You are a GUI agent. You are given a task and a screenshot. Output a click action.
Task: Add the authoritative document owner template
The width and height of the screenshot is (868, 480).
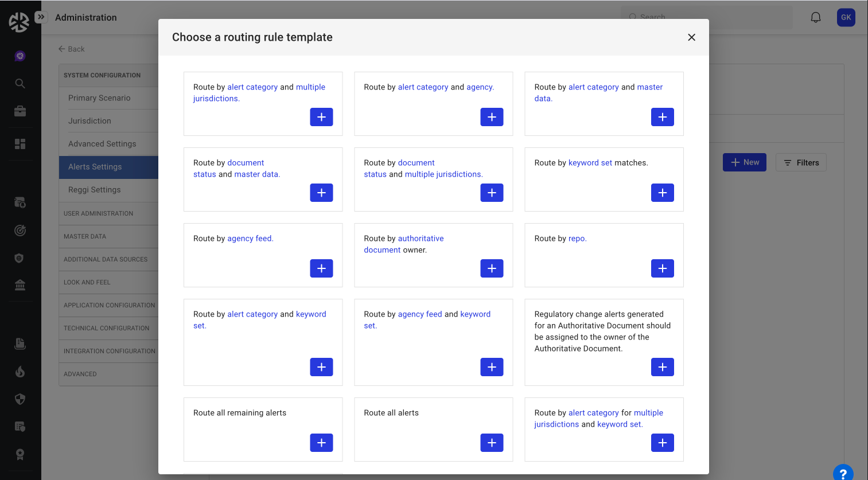(492, 268)
